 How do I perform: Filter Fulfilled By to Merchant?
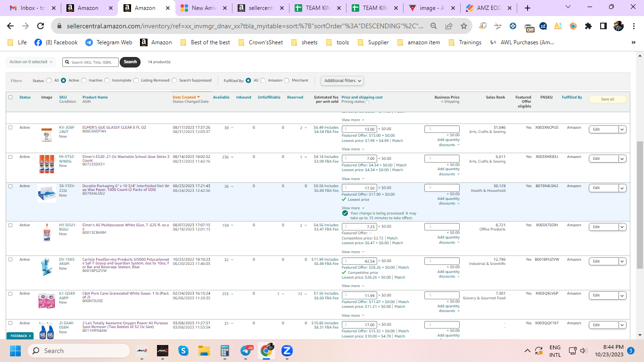pyautogui.click(x=287, y=81)
